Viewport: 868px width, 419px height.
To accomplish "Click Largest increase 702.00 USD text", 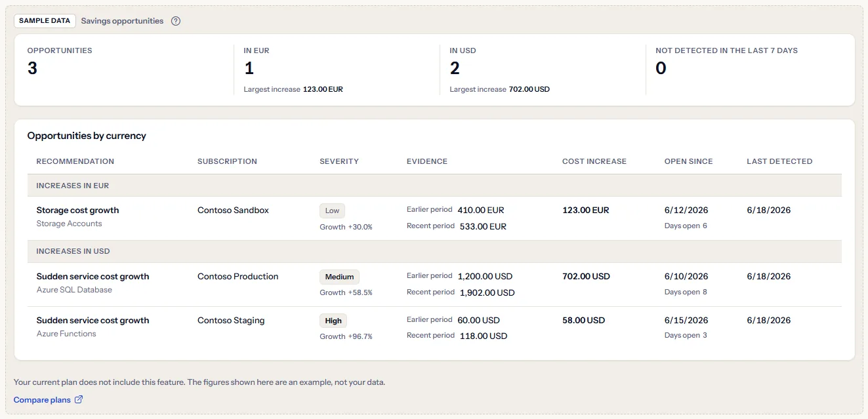I will (x=500, y=89).
